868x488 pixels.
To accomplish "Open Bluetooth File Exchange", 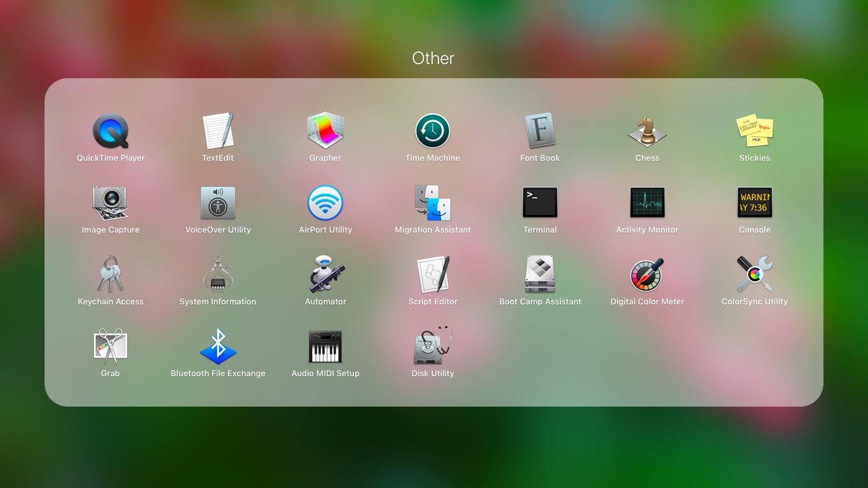I will [218, 346].
